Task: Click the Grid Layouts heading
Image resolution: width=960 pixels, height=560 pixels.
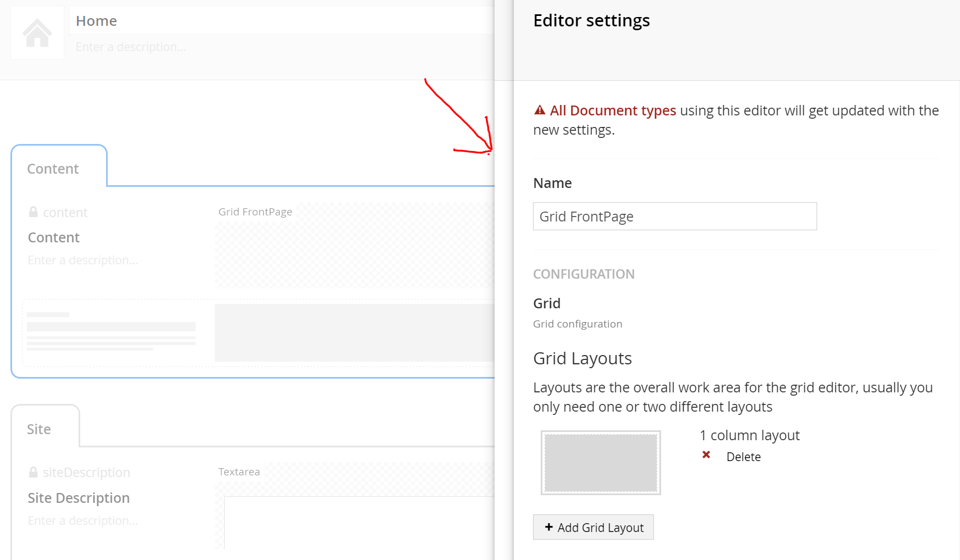Action: coord(582,358)
